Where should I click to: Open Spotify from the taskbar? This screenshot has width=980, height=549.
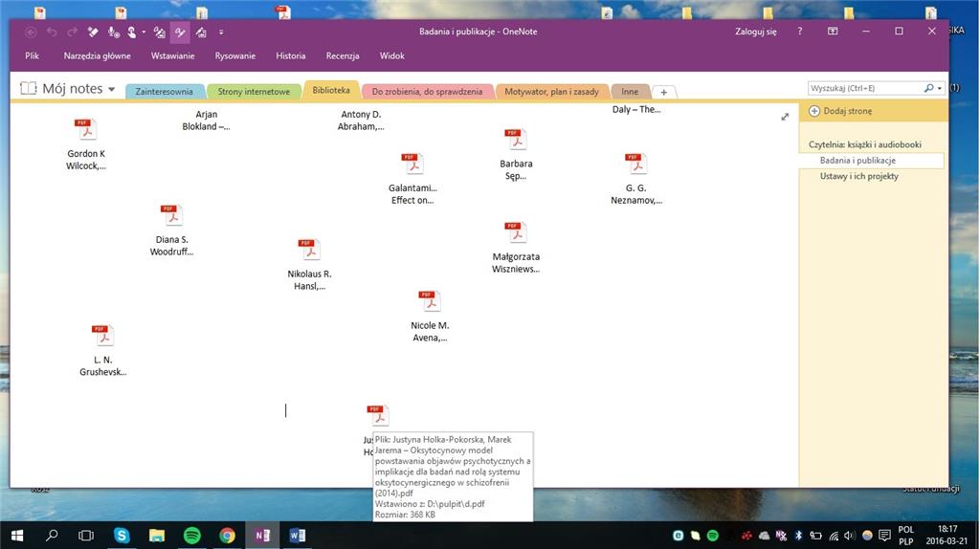(191, 536)
